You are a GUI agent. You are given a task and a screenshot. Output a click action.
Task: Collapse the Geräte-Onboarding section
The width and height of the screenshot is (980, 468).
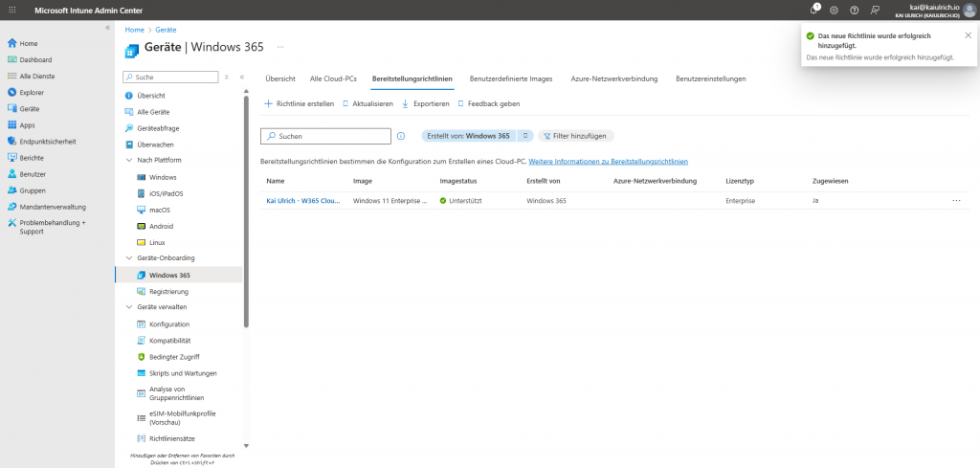pyautogui.click(x=129, y=258)
